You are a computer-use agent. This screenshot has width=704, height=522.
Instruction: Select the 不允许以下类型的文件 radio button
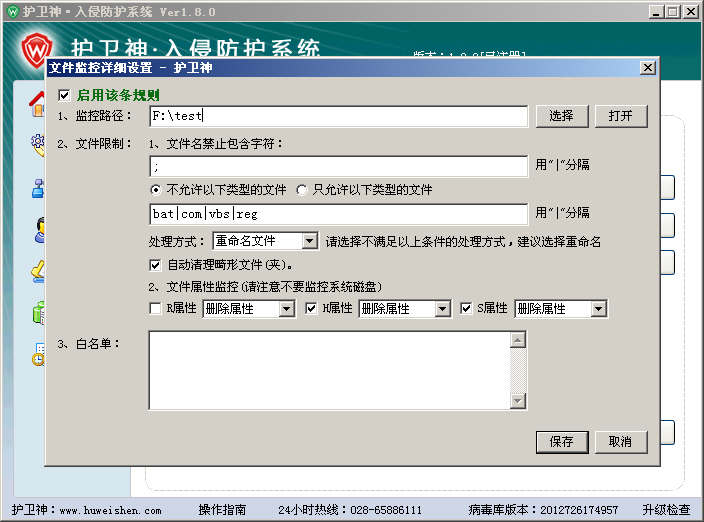coord(155,190)
